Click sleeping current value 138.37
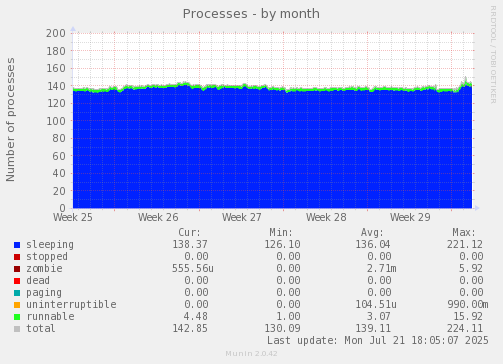The height and width of the screenshot is (364, 503). (190, 244)
